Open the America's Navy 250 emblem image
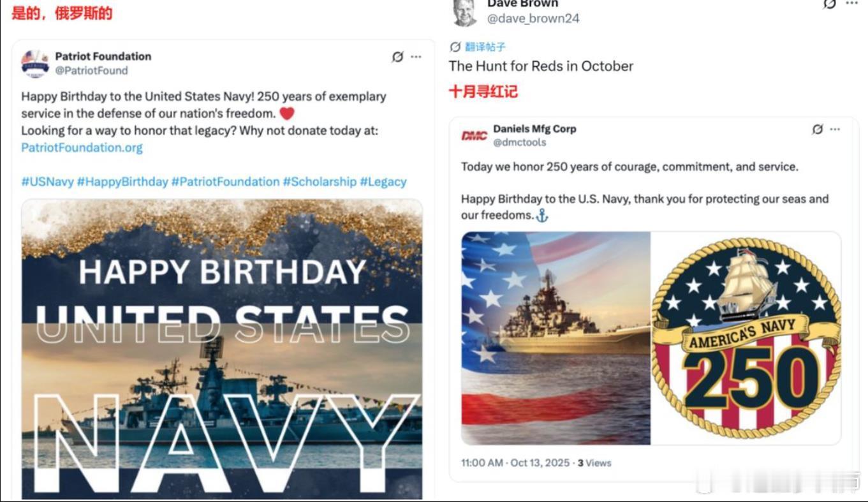Viewport: 868px width, 502px height. point(746,338)
